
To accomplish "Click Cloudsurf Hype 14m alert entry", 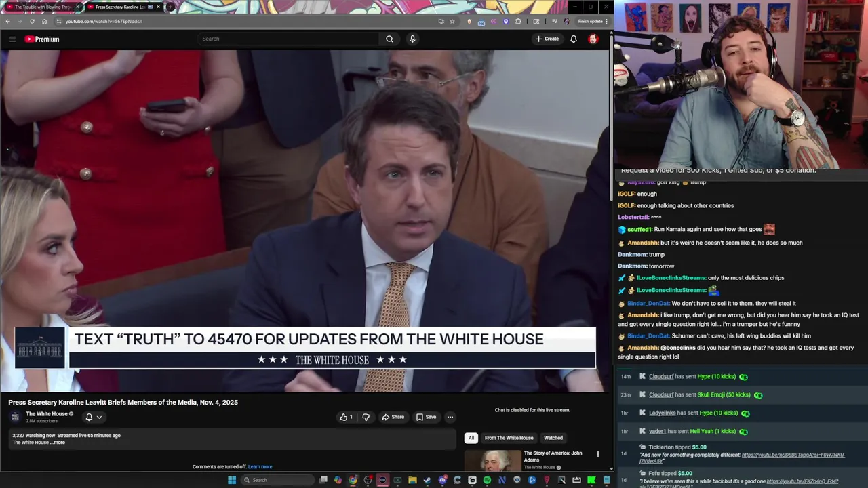I will click(741, 376).
